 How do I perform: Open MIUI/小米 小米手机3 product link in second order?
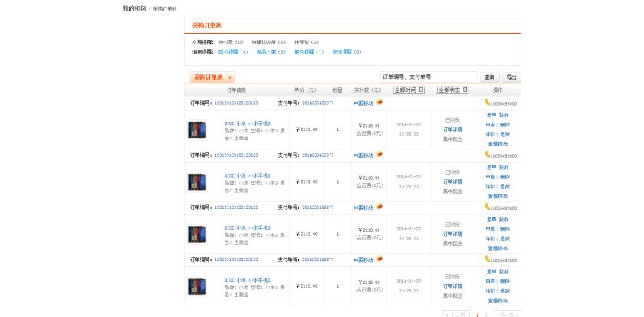(x=247, y=175)
